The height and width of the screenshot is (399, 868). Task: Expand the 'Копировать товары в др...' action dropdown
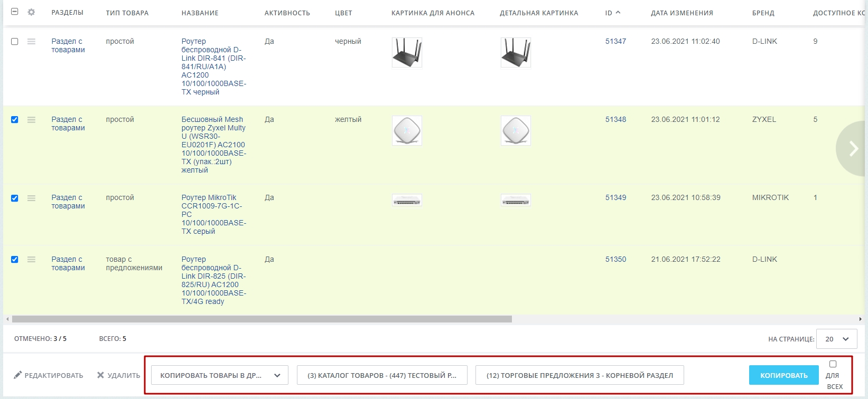pyautogui.click(x=219, y=375)
